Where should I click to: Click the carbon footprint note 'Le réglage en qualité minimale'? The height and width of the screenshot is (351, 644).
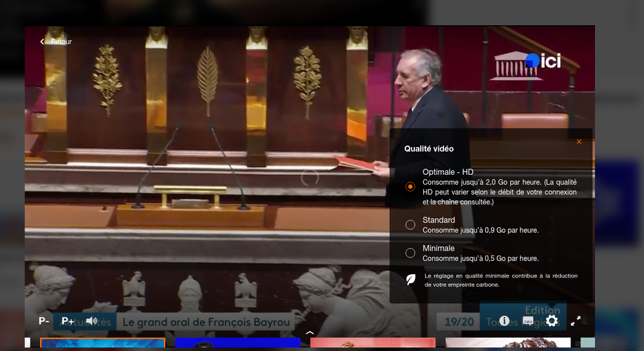pos(501,280)
